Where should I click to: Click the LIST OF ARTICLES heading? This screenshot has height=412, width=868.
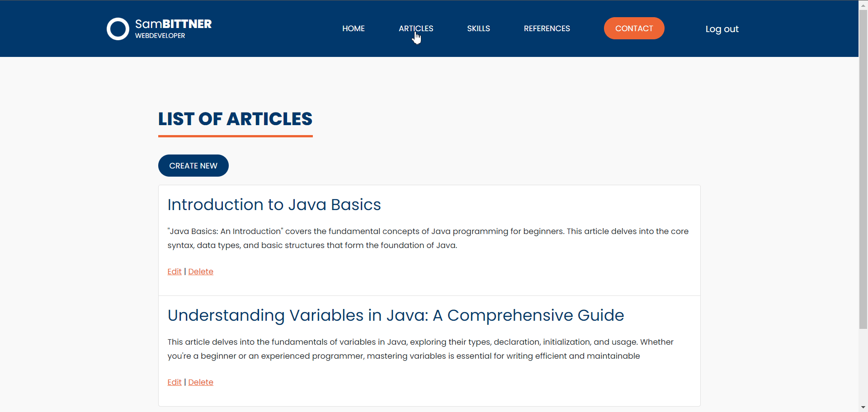point(235,119)
